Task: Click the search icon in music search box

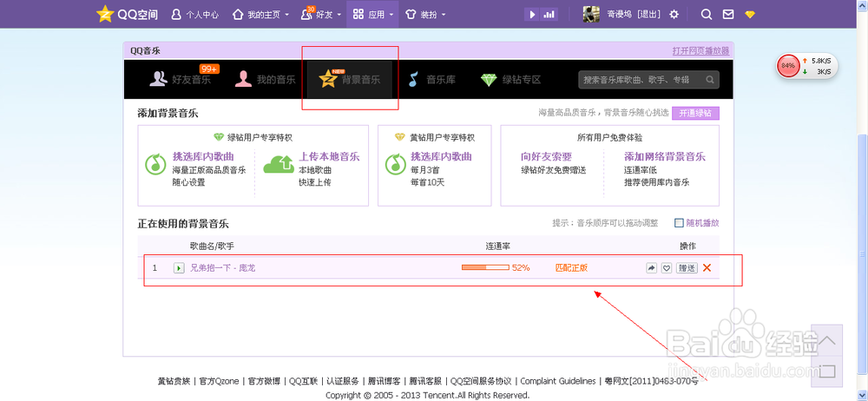Action: [x=710, y=80]
